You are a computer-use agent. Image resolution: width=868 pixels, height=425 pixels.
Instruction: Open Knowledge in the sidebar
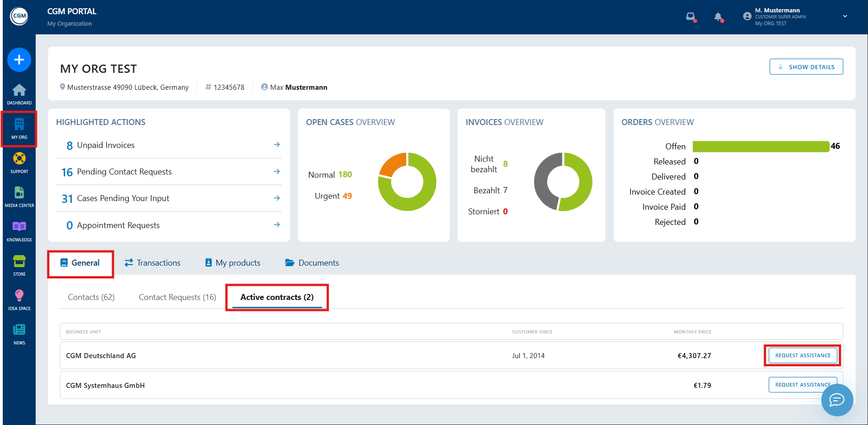click(x=19, y=231)
